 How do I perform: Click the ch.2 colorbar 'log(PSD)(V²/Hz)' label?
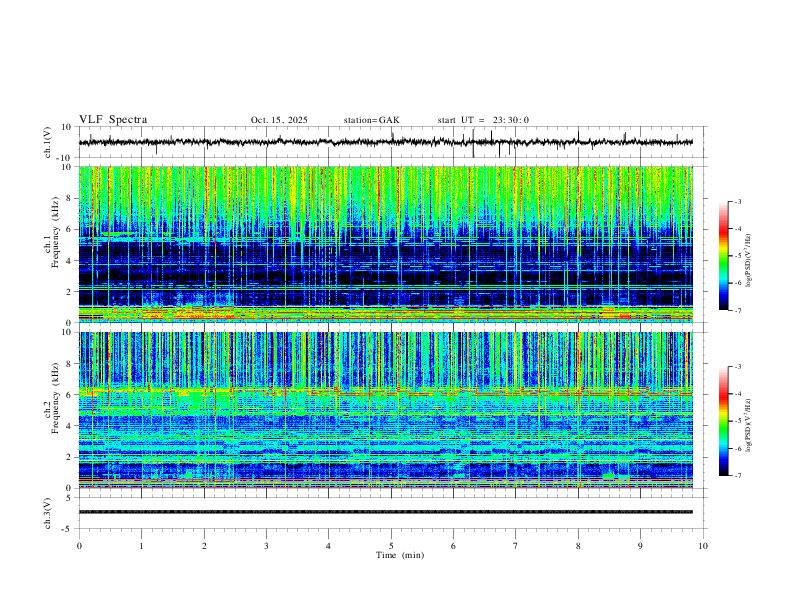click(x=749, y=425)
